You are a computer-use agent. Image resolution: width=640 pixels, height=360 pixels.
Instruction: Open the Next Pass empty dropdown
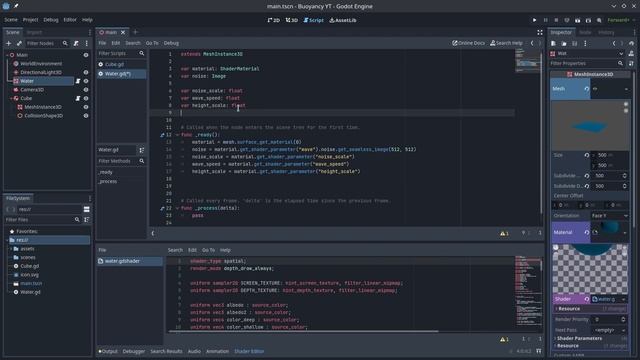(610, 330)
